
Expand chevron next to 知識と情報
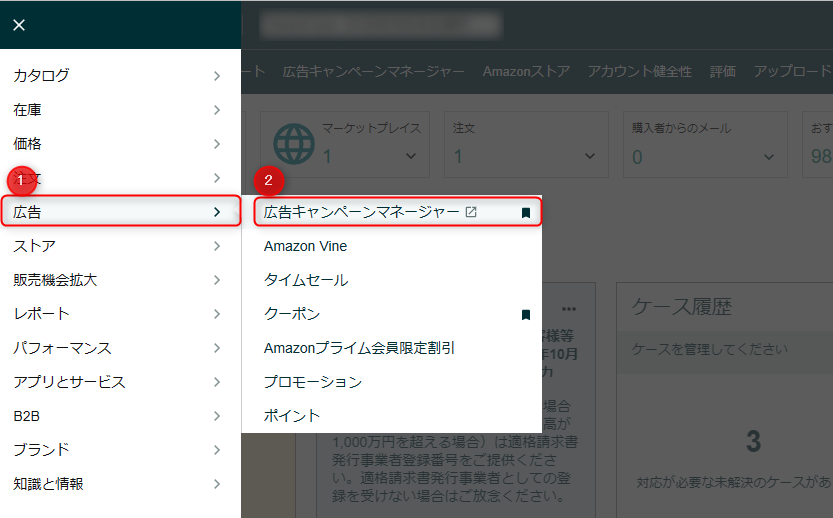pos(217,484)
